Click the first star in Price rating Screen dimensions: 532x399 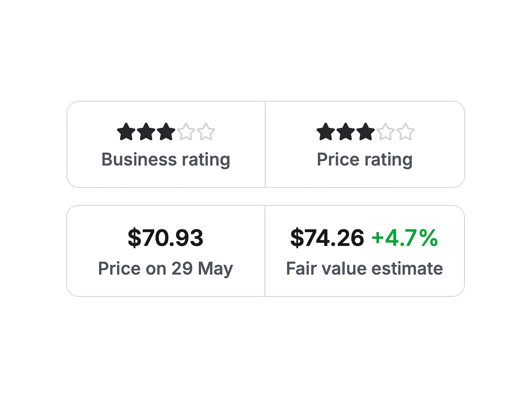coord(326,132)
